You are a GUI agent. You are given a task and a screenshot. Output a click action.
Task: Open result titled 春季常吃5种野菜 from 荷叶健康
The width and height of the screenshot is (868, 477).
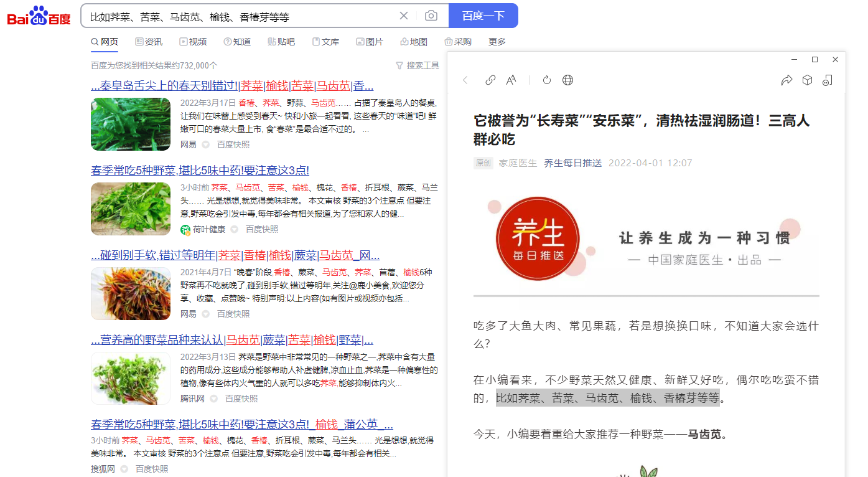click(x=200, y=171)
